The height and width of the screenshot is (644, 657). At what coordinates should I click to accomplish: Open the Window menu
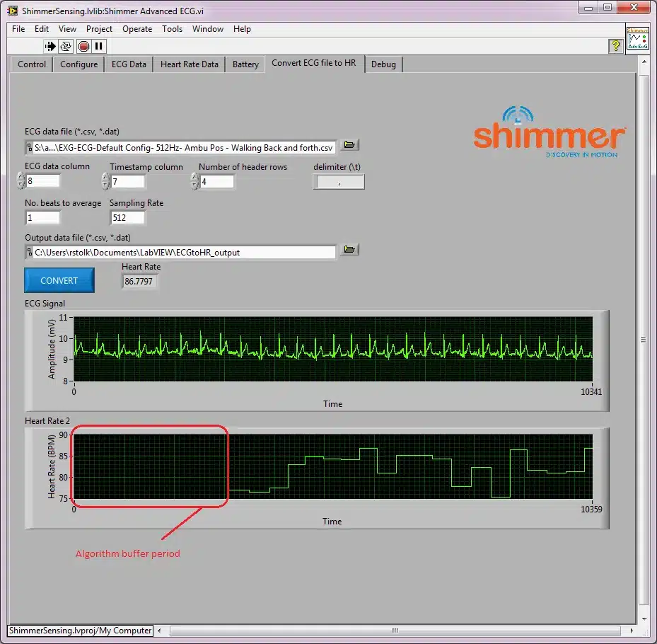pos(208,29)
